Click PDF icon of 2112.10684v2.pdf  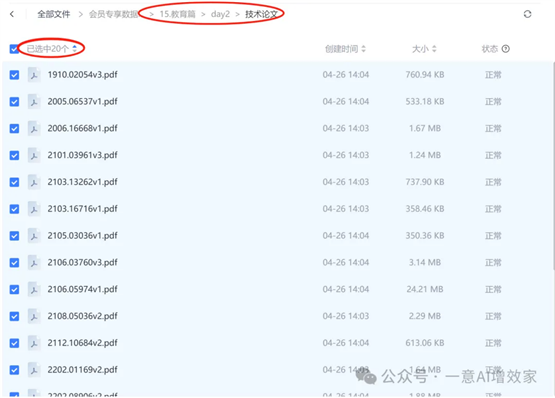pyautogui.click(x=34, y=343)
